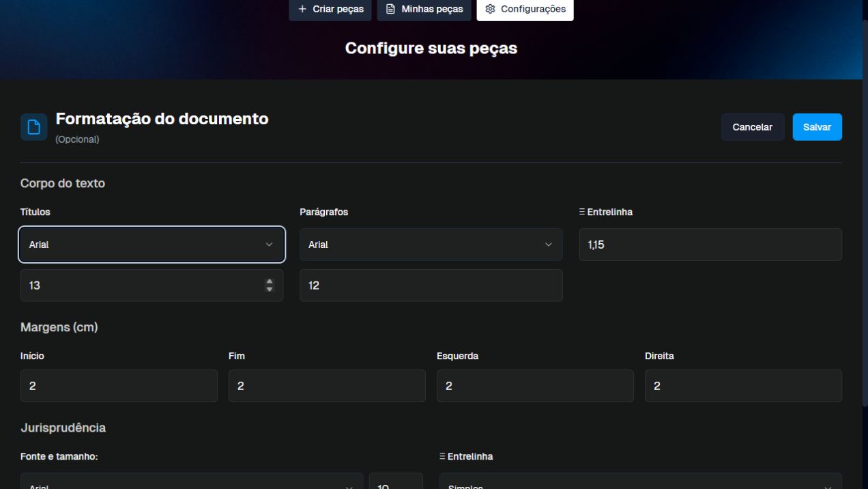Click the Entrelinha field showing 1,15

pos(710,244)
